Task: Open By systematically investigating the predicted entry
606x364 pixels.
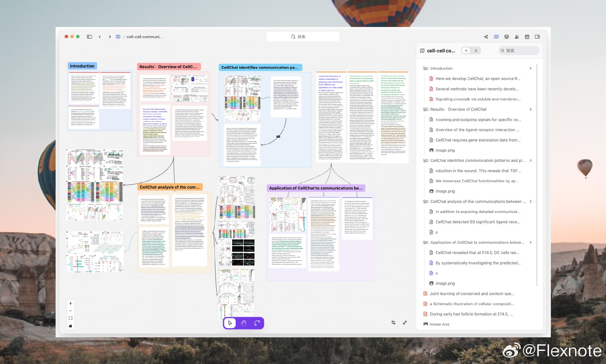Action: click(477, 263)
